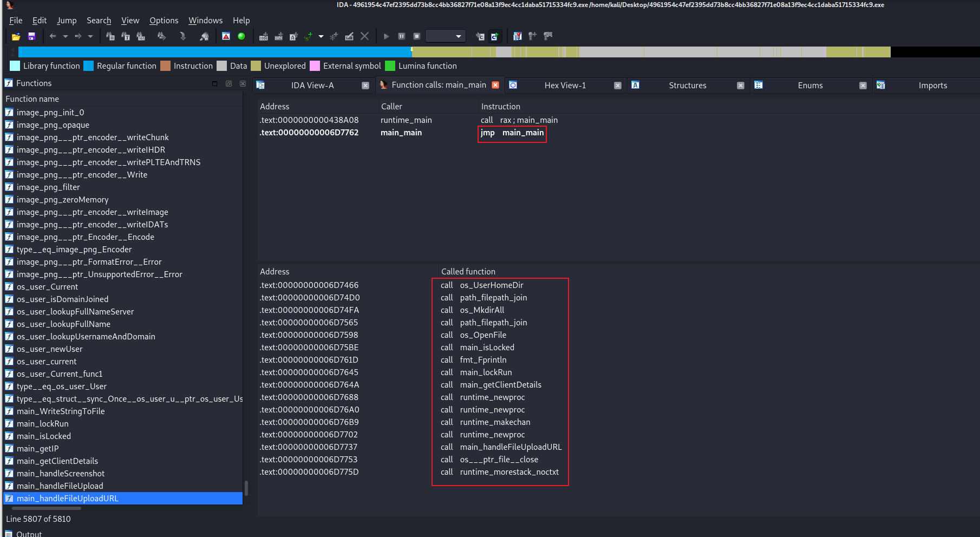Float the Functions panel with the undock button
Screen dimensions: 980x537
(x=228, y=83)
